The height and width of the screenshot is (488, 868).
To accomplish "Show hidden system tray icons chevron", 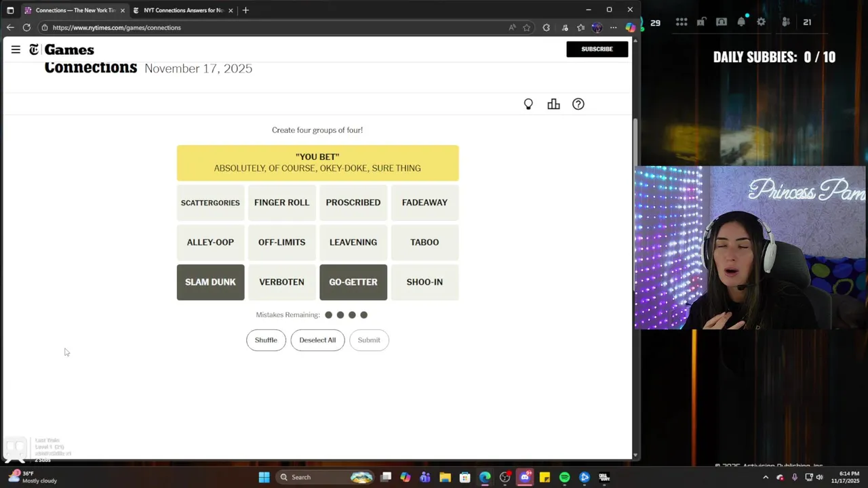I will 766,477.
